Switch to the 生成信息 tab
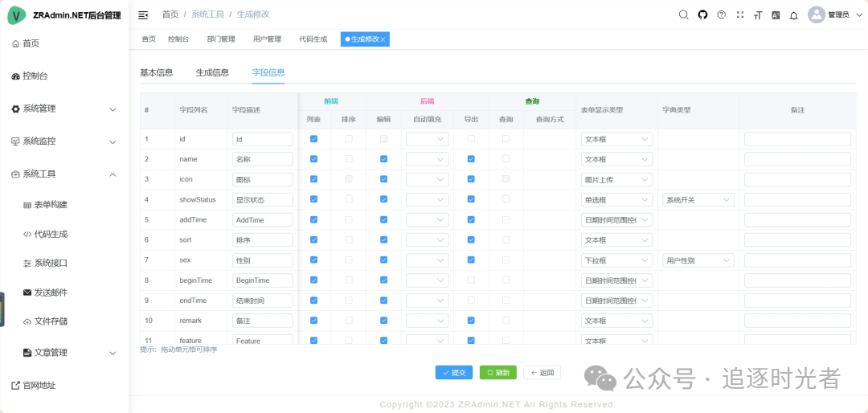868x413 pixels. 212,72
